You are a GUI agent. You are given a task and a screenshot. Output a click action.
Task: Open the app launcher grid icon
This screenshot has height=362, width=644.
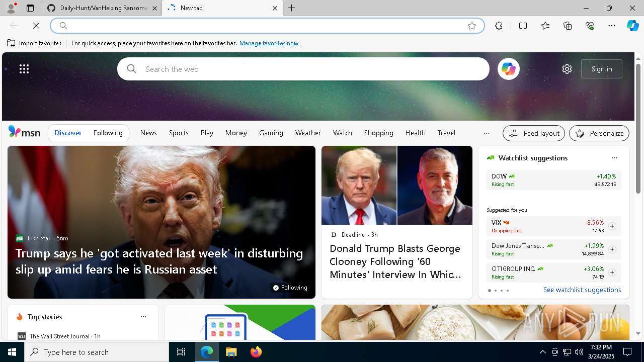click(24, 69)
